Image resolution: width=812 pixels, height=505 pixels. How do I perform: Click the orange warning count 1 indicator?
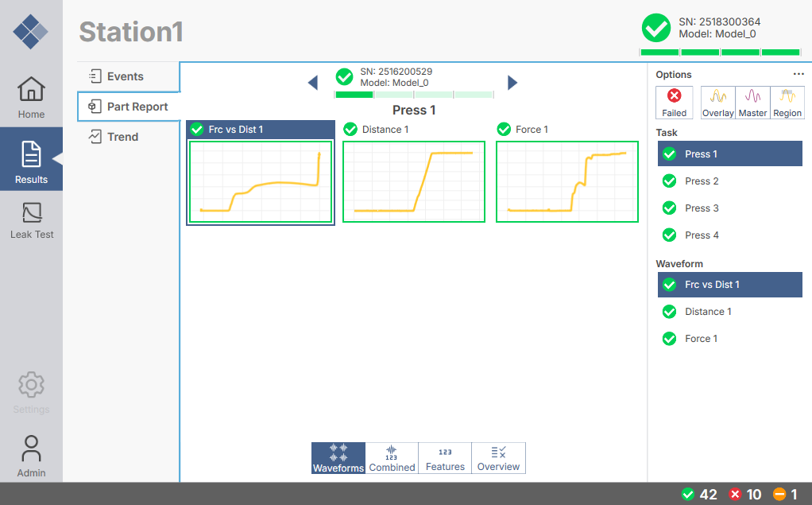click(x=785, y=494)
